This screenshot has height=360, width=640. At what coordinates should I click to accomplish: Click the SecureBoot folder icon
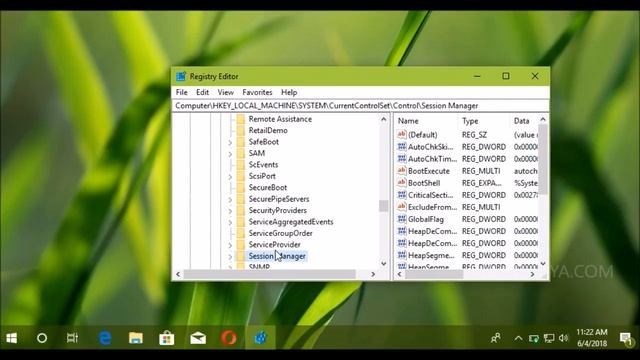coord(241,187)
